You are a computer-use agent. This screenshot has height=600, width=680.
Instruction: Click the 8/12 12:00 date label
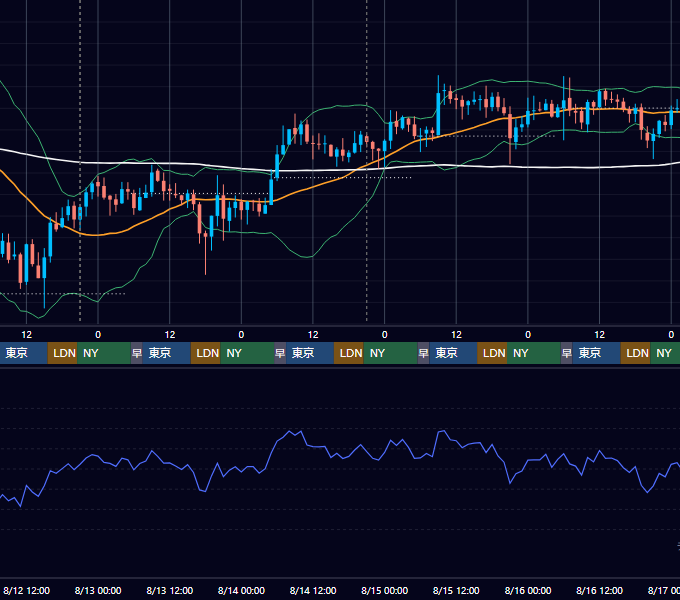click(26, 590)
